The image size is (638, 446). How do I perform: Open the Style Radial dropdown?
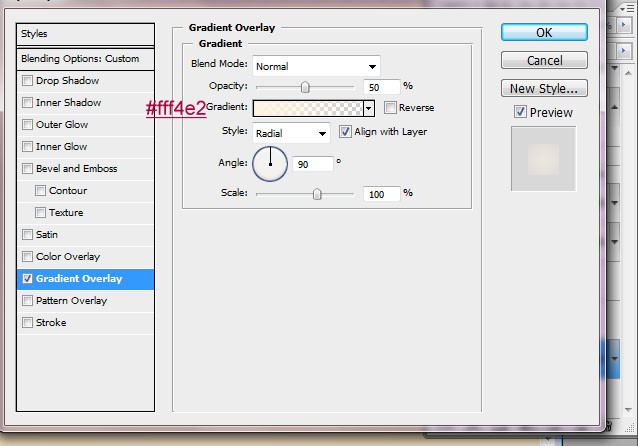coord(292,132)
